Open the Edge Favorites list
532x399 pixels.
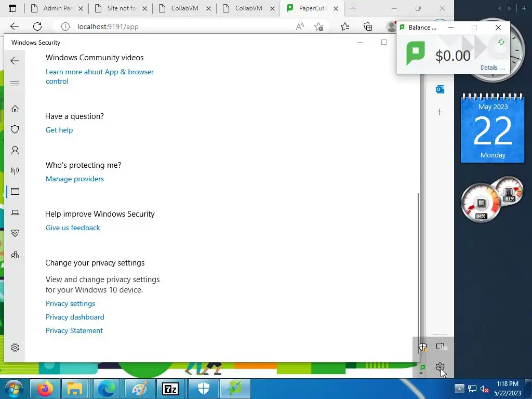[345, 26]
